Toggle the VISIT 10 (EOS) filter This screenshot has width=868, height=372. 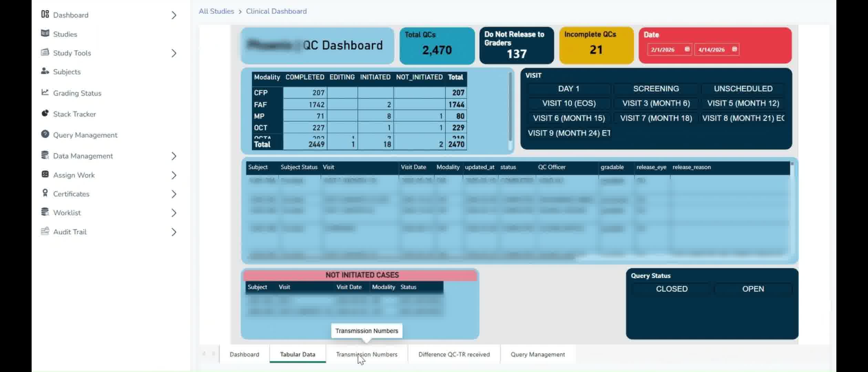(x=569, y=103)
